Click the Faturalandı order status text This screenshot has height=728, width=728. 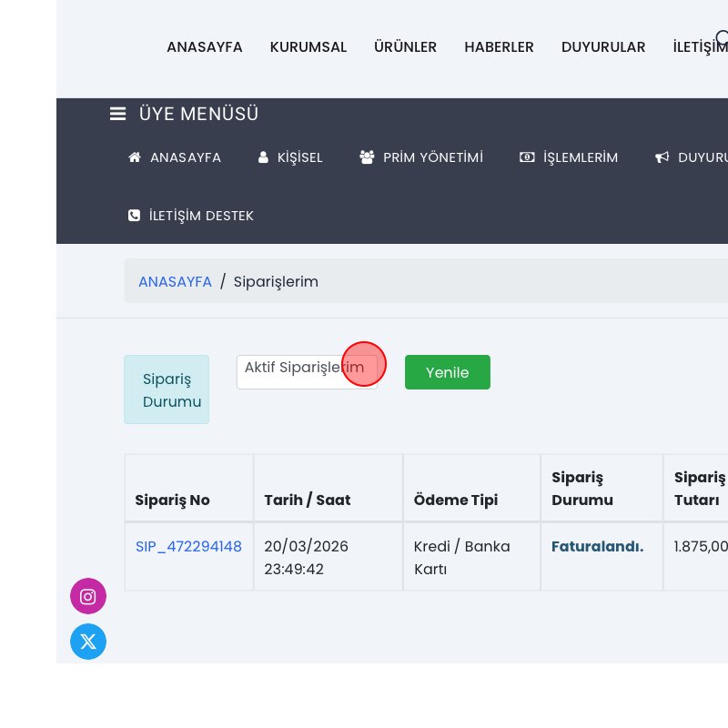[597, 547]
